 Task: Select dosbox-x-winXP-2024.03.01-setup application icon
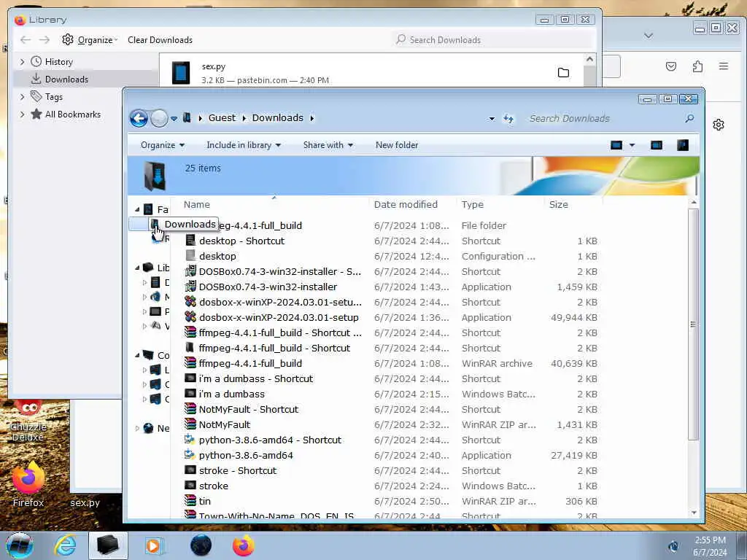190,317
